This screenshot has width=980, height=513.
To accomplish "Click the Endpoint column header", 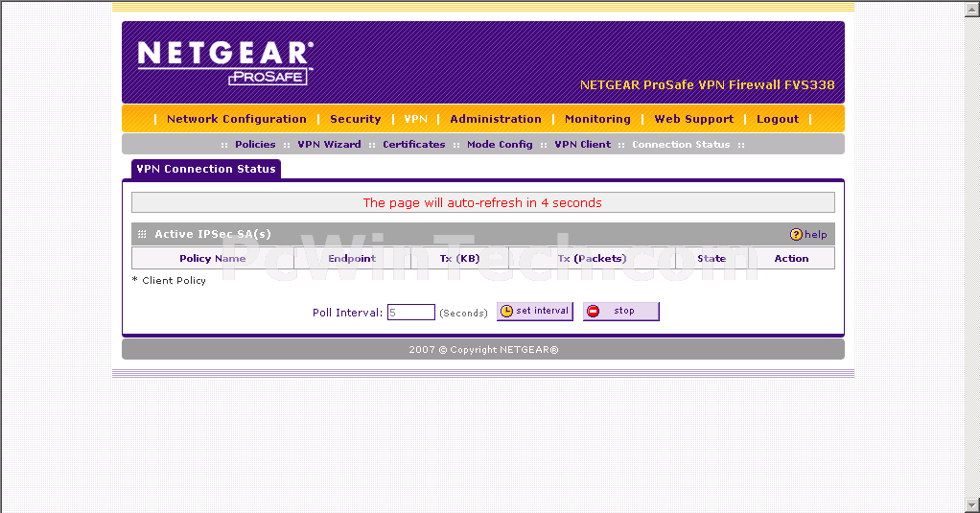I will [x=352, y=258].
